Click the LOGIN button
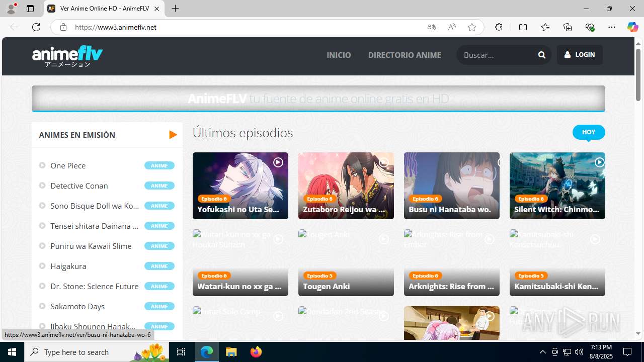The image size is (644, 362). 580,55
